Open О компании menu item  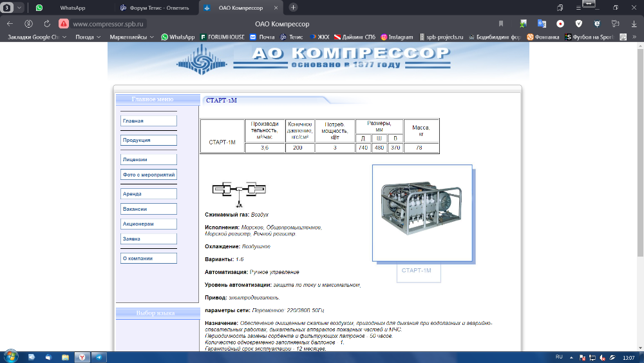tap(149, 258)
